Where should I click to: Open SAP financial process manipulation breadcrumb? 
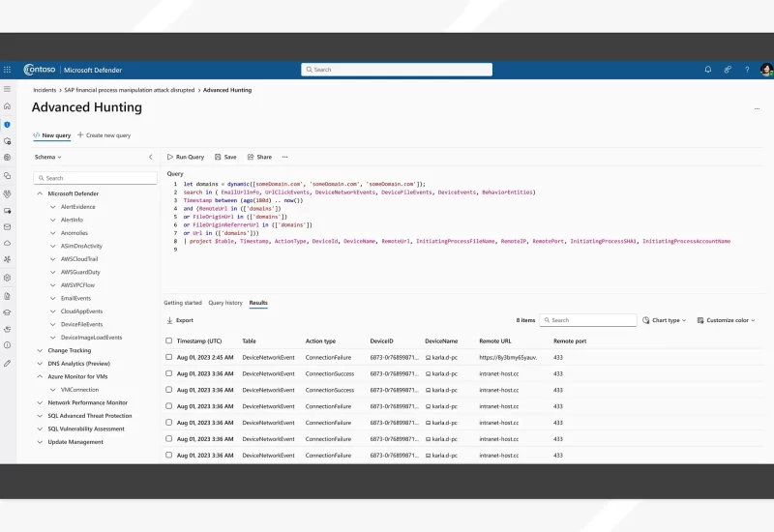(130, 90)
